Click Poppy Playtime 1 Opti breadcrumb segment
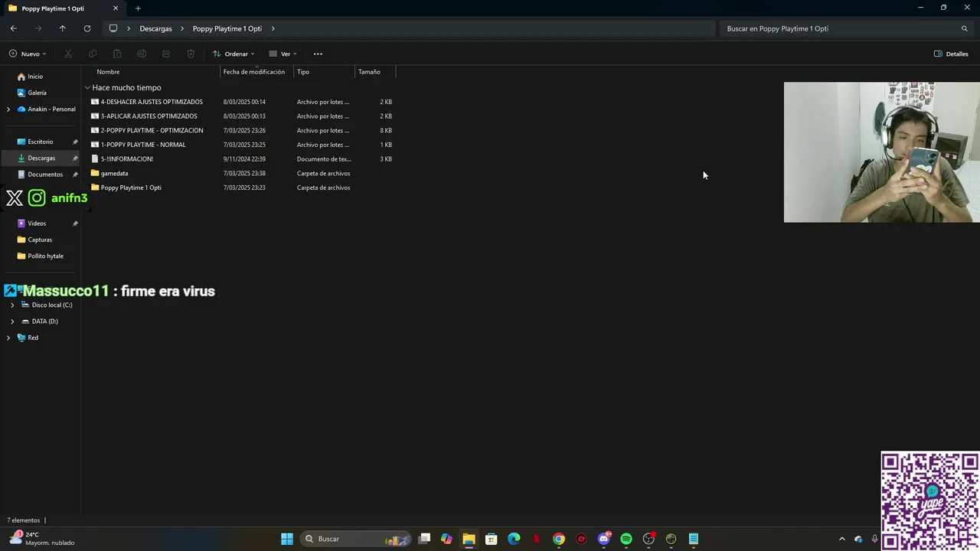 [227, 28]
